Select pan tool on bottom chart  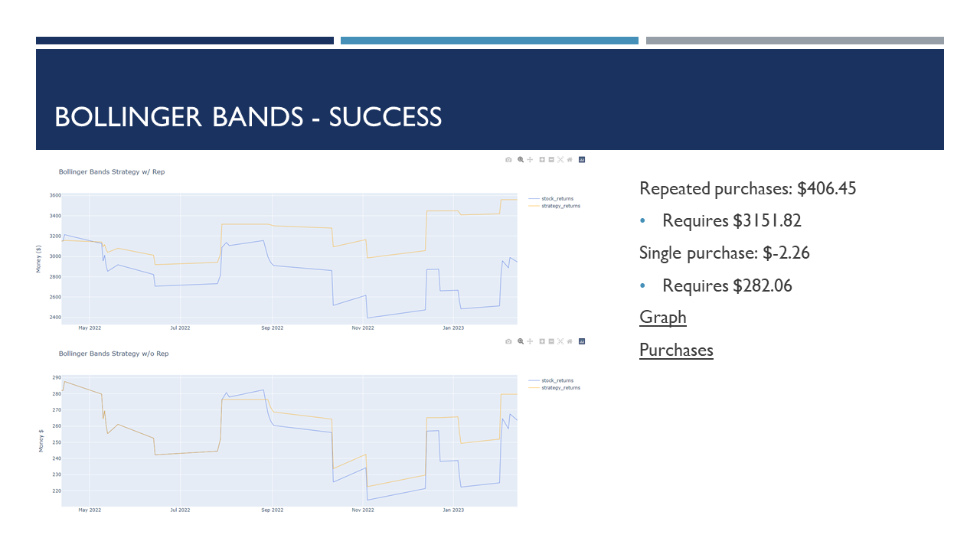coord(529,341)
